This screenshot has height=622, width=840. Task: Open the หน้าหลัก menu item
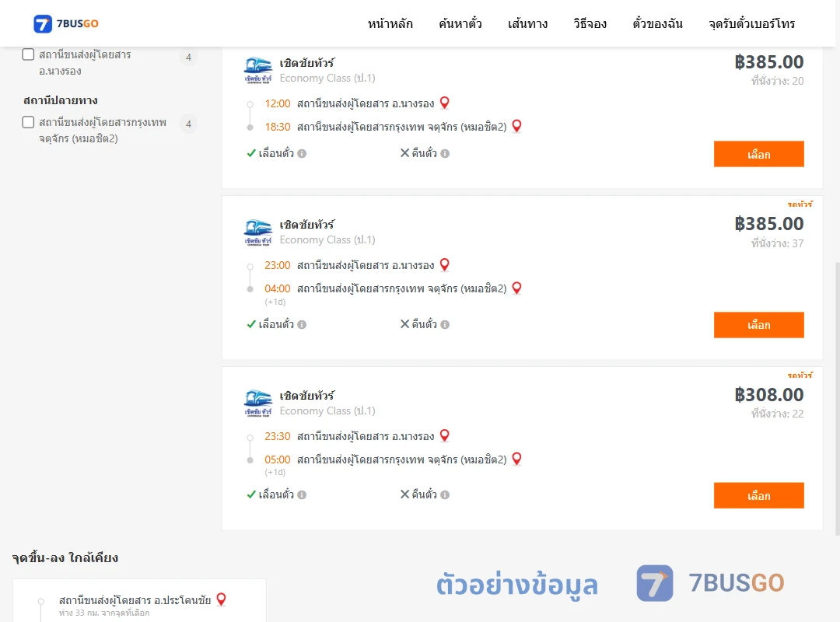tap(390, 23)
